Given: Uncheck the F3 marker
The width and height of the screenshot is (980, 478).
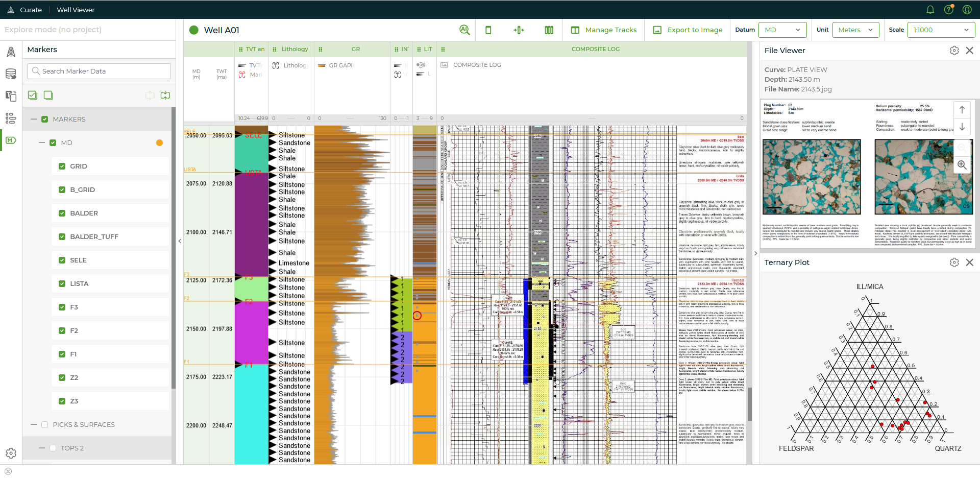Looking at the screenshot, I should pos(62,307).
